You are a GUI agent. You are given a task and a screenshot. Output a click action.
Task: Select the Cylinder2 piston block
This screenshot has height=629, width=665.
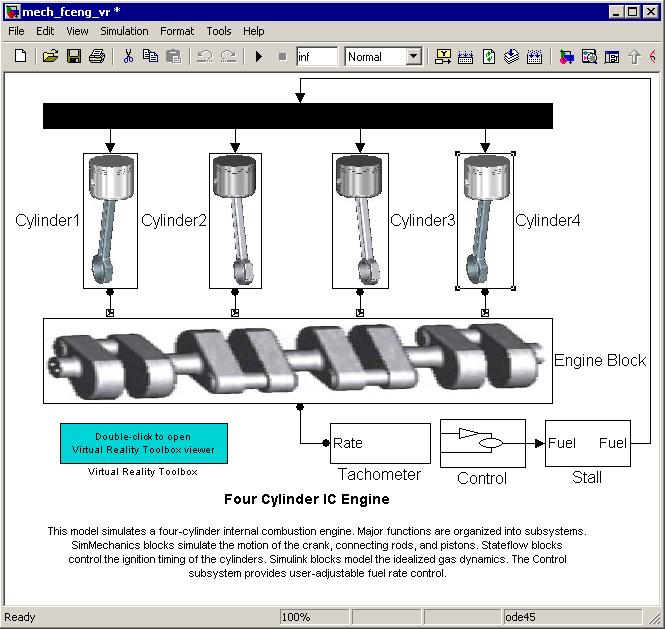[235, 221]
